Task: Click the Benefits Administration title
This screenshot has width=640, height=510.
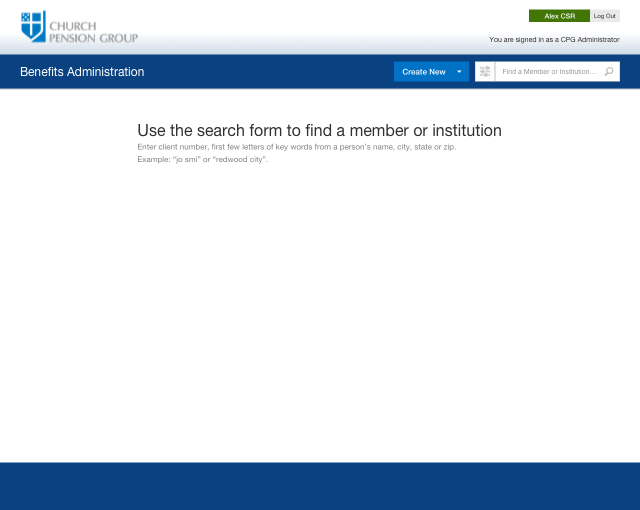Action: tap(82, 72)
